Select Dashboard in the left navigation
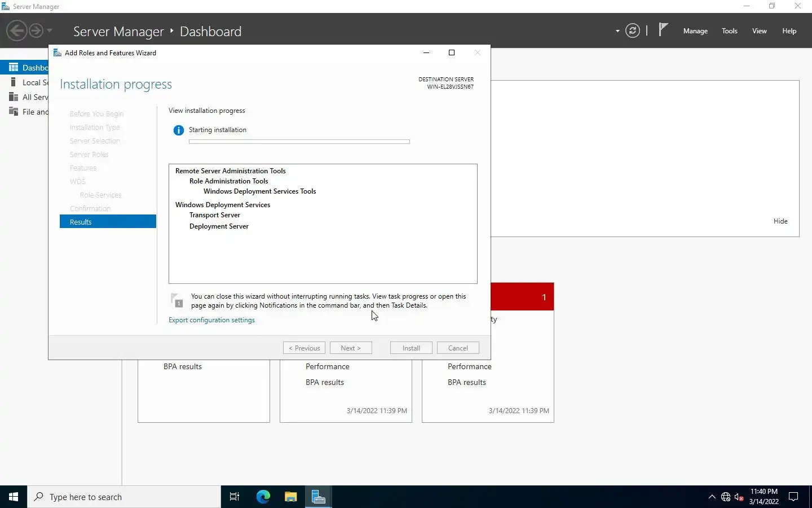 coord(24,68)
